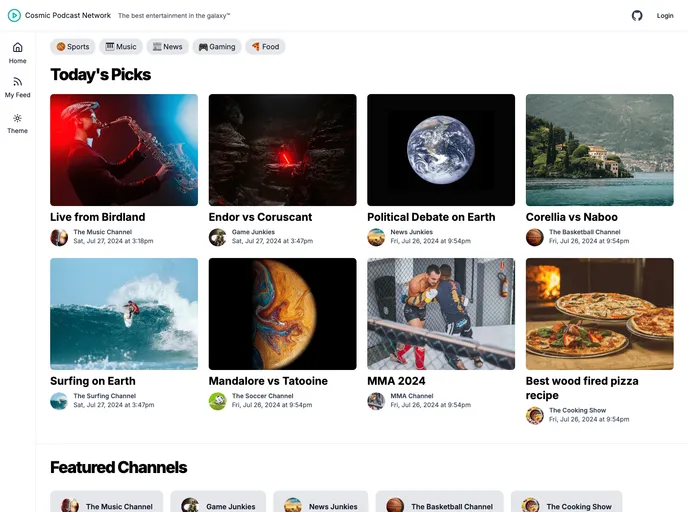Click News Junkies avatar under Political Debate

(x=376, y=237)
